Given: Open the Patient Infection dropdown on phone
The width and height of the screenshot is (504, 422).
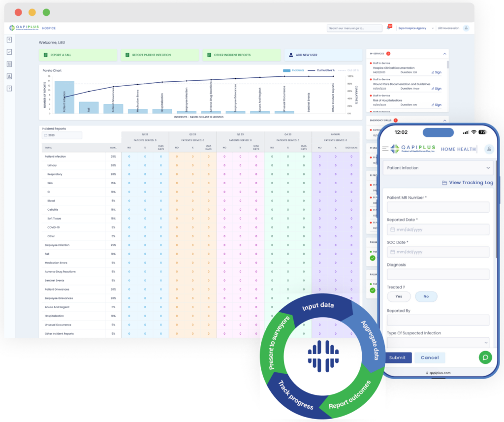Looking at the screenshot, I should click(x=438, y=168).
